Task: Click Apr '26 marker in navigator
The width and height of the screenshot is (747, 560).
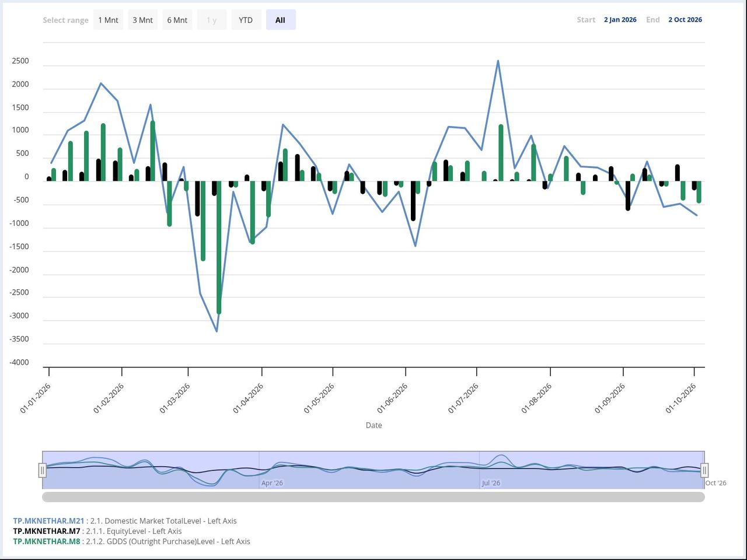Action: coord(272,483)
